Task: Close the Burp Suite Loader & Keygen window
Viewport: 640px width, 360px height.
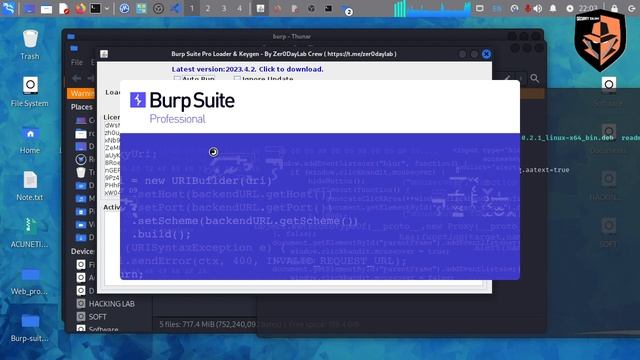Action: pos(486,54)
